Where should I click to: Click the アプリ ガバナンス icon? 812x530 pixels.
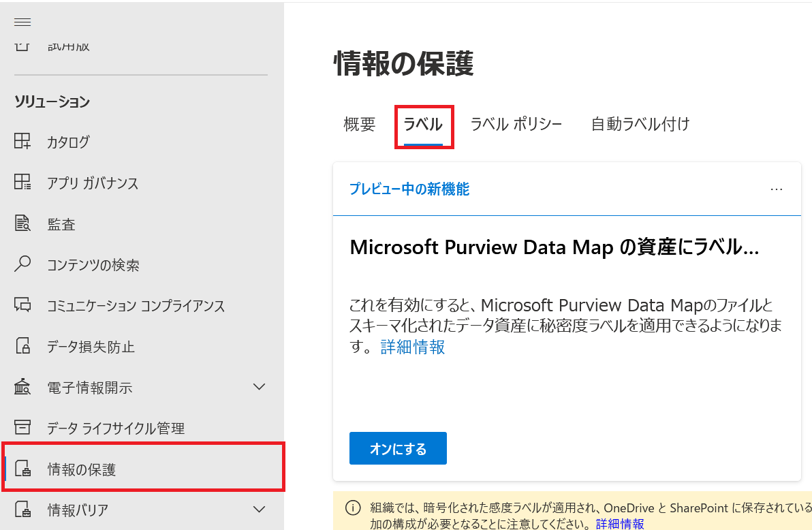[22, 182]
